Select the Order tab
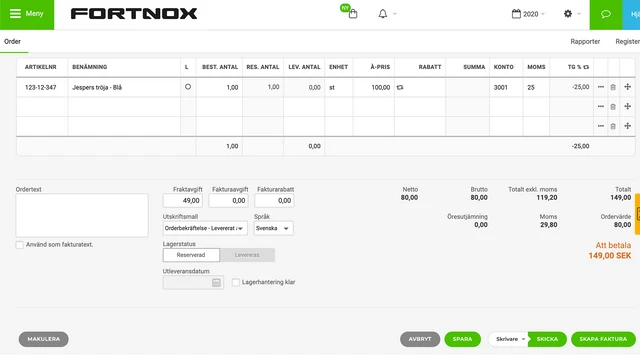This screenshot has width=640, height=360. [13, 41]
